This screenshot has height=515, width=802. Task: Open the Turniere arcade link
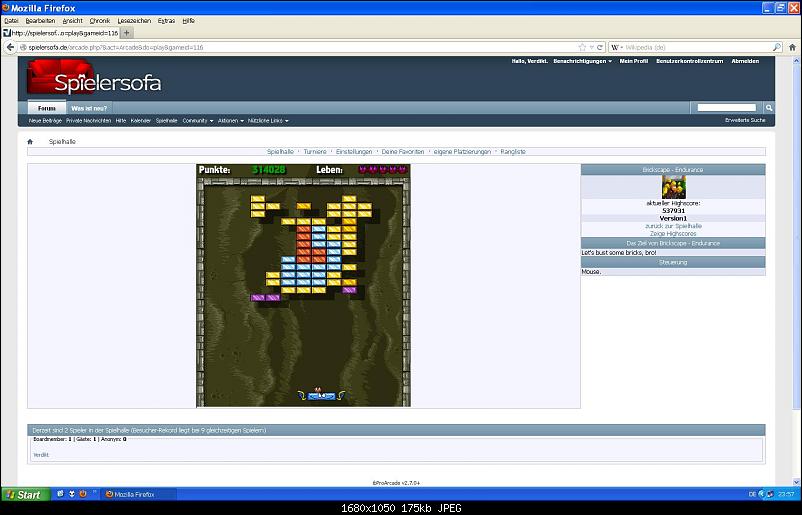pyautogui.click(x=315, y=152)
